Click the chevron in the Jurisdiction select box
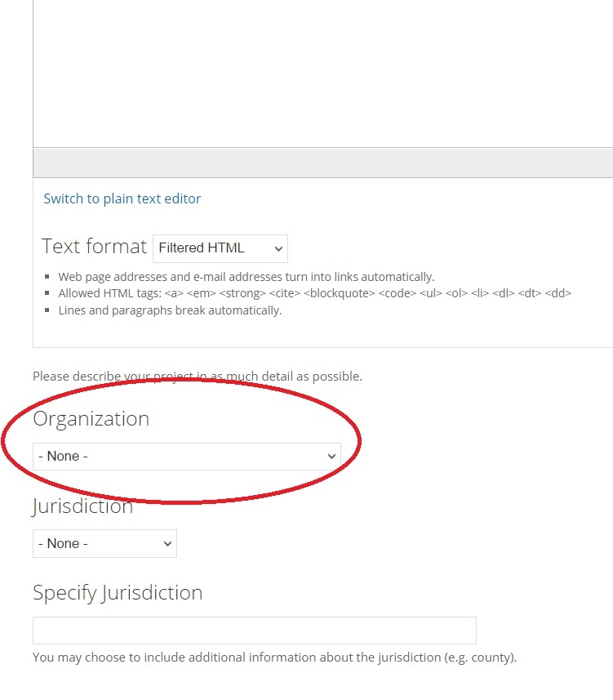613x700 pixels. click(x=167, y=544)
